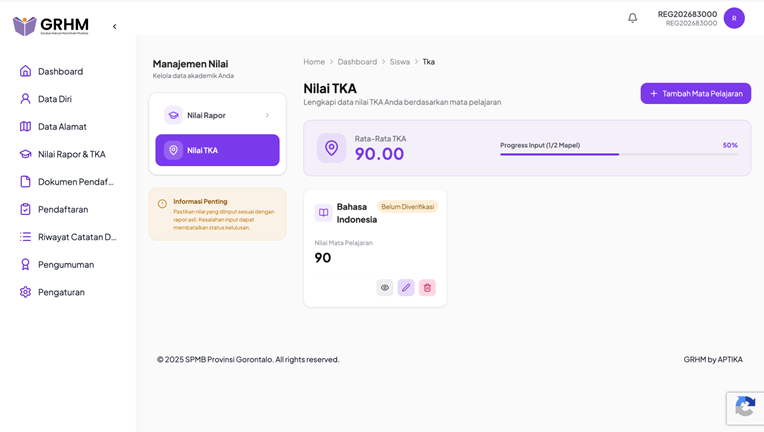Expand Nilai Rapor using its right chevron
The width and height of the screenshot is (764, 432).
click(x=267, y=115)
